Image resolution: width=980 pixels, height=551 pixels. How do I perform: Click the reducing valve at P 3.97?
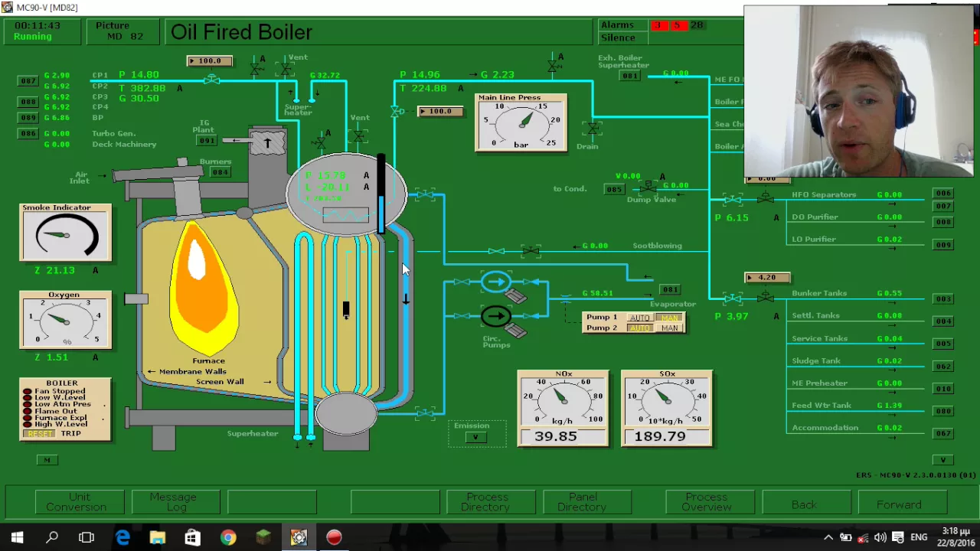(x=733, y=298)
